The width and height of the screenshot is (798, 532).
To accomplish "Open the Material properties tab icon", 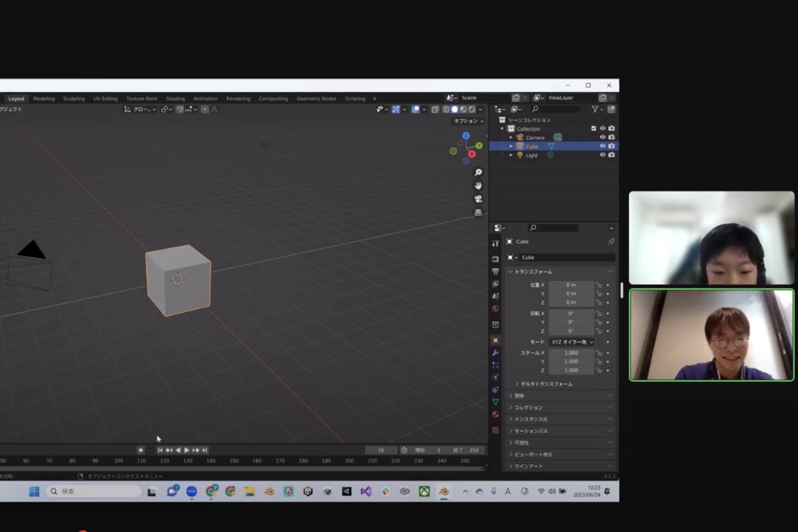I will click(495, 415).
